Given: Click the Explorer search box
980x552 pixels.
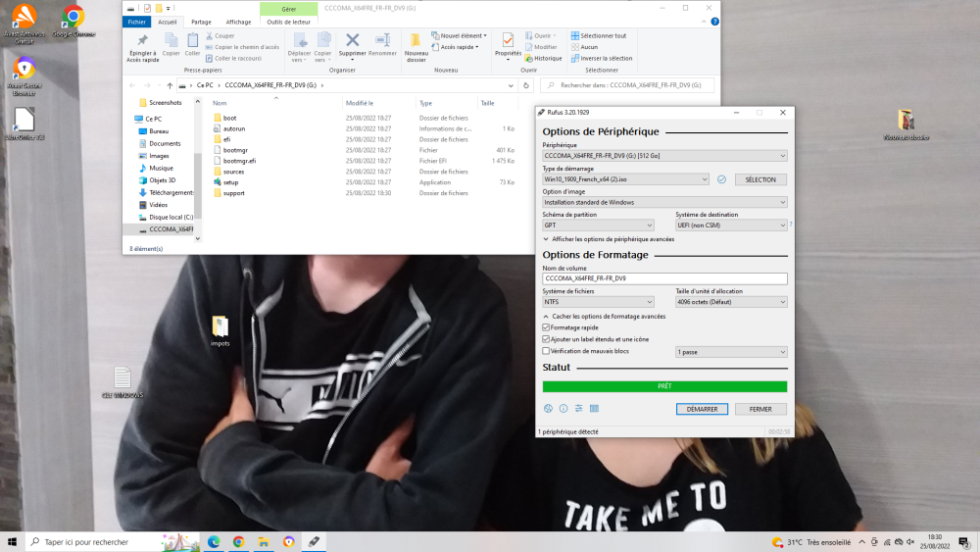Looking at the screenshot, I should (627, 85).
